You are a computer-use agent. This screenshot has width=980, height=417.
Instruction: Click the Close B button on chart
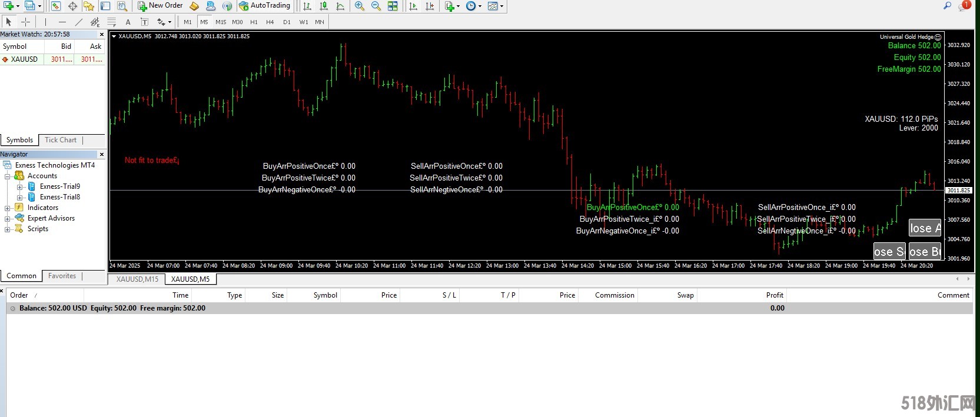point(925,251)
